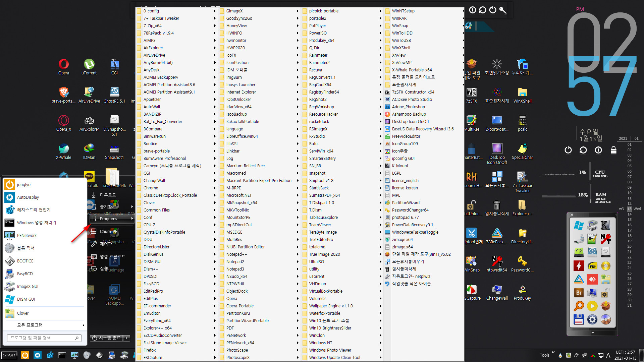Open the IDMan desktop icon
This screenshot has width=644, height=362.
point(89,151)
